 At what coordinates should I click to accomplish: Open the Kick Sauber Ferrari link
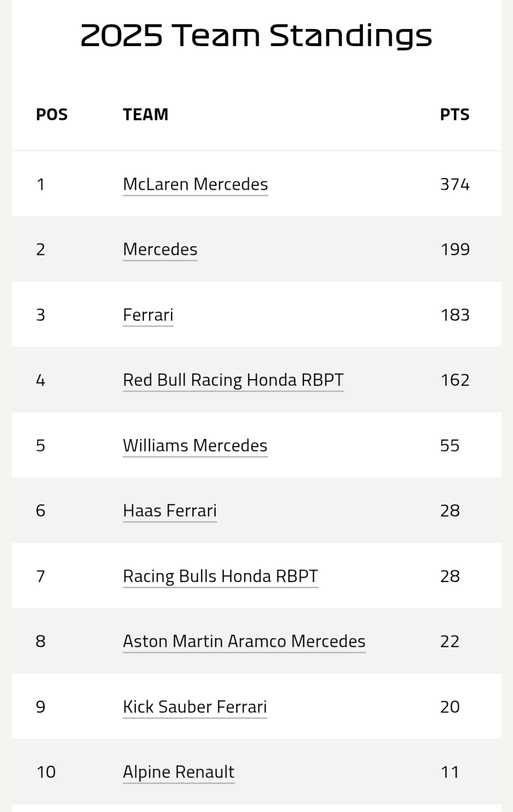click(x=195, y=707)
